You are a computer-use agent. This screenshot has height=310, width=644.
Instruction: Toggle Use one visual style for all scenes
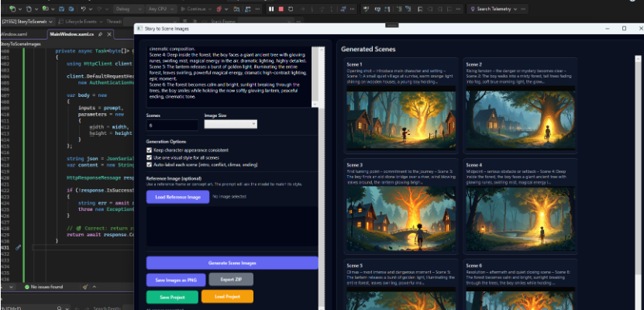click(150, 157)
